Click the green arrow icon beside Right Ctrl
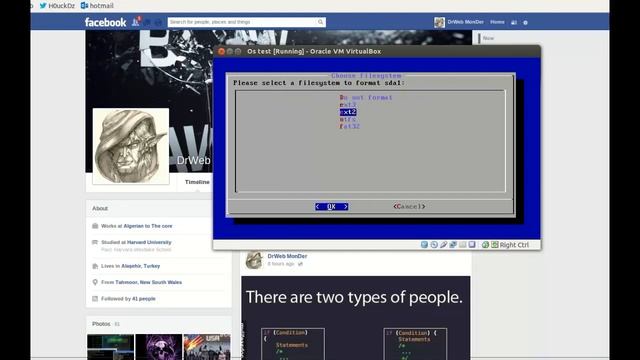Image resolution: width=640 pixels, height=360 pixels. (495, 244)
